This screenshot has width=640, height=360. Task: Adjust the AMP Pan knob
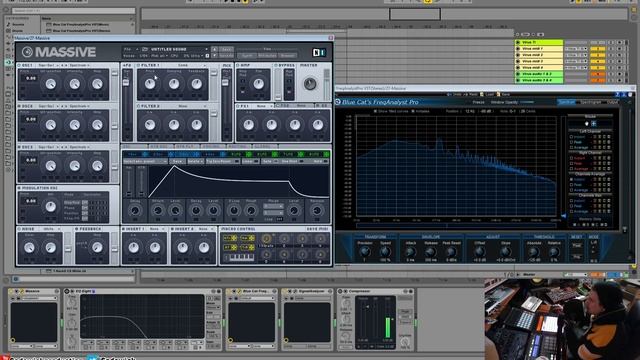pyautogui.click(x=258, y=84)
